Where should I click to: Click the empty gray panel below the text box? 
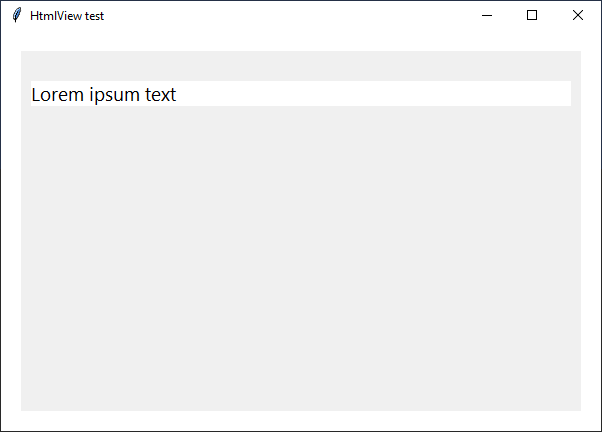301,258
